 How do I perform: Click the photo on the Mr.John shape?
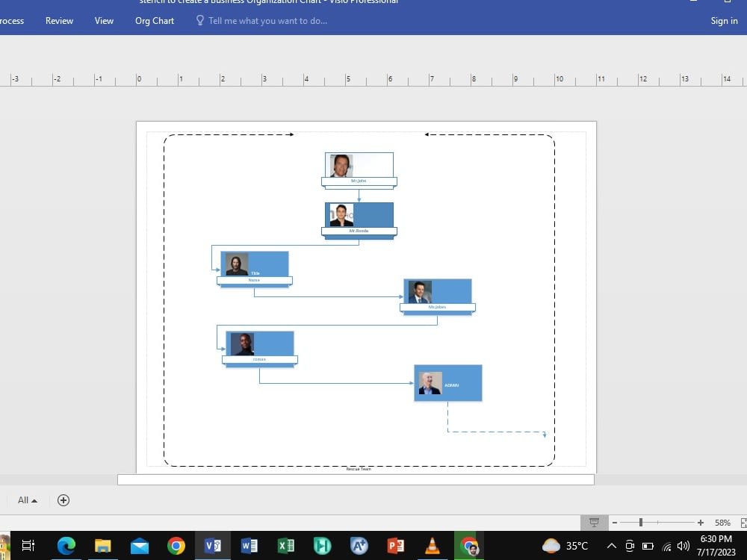coord(341,166)
